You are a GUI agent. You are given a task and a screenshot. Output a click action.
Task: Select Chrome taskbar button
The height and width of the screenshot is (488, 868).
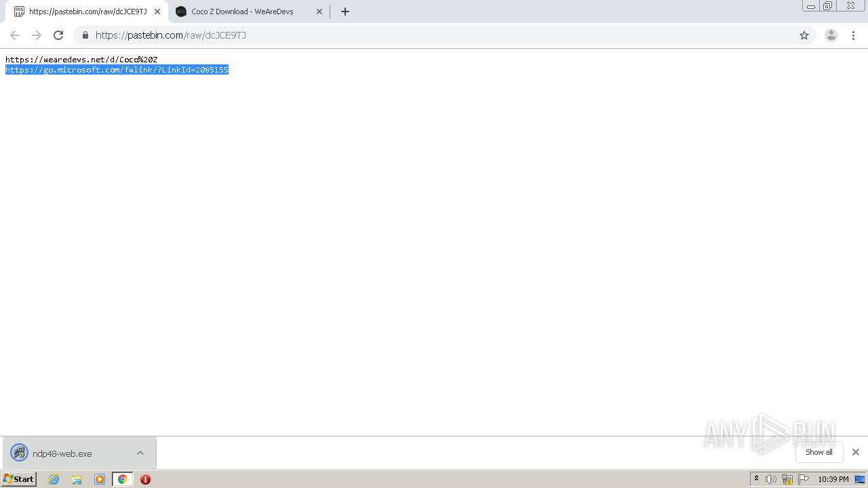[x=123, y=479]
